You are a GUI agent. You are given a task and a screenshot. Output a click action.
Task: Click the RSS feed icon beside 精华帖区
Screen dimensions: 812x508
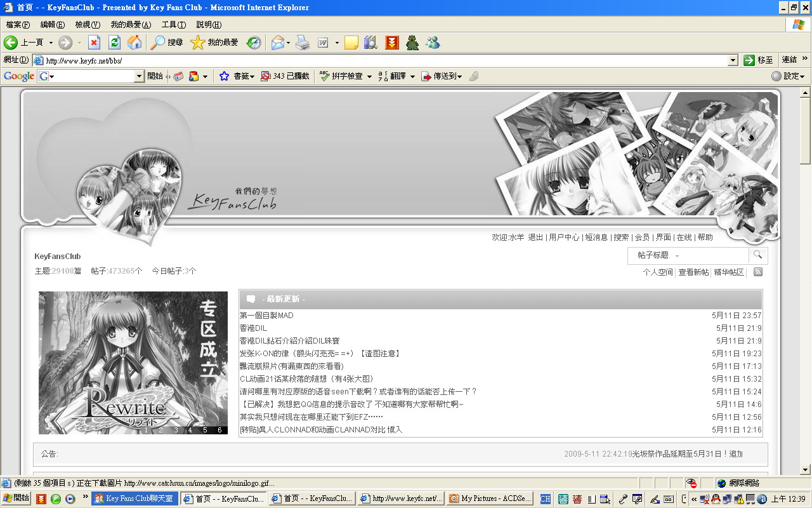(x=757, y=272)
